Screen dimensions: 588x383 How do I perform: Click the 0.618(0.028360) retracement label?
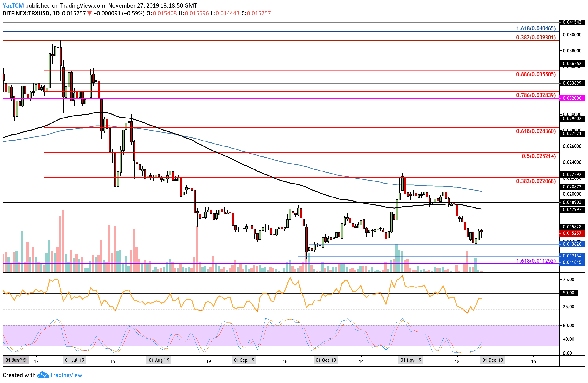[x=536, y=131]
